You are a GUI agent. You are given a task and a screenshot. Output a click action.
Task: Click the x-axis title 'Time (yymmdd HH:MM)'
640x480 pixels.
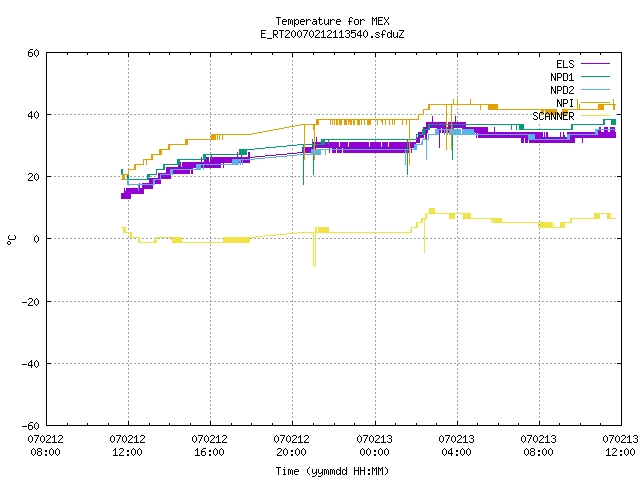(332, 471)
